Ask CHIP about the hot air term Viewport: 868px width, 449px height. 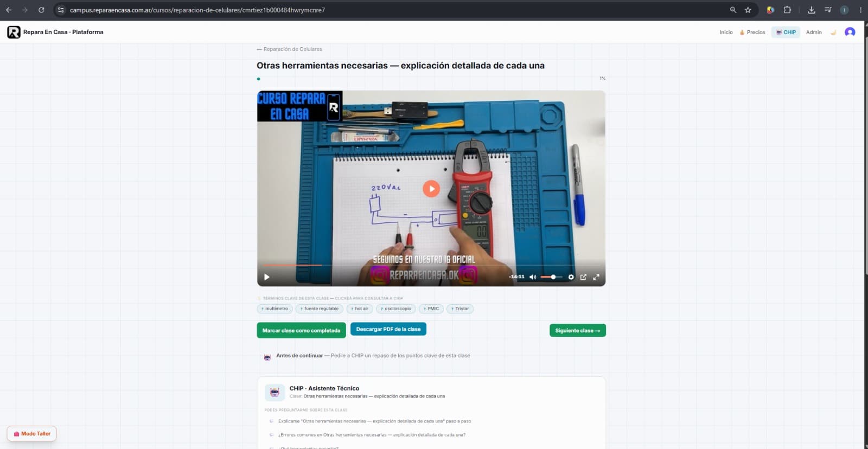click(360, 309)
